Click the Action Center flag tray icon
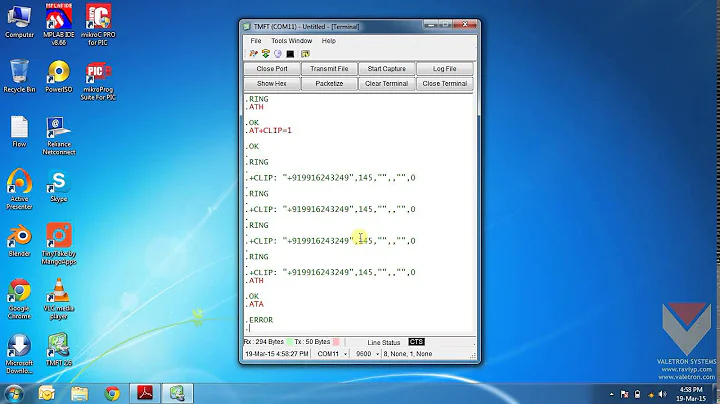720x404 pixels. click(624, 394)
